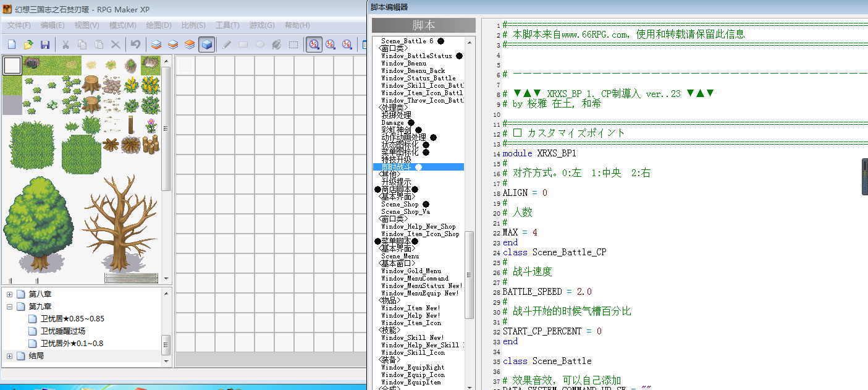Select script Window_EquipRight

pos(413,367)
